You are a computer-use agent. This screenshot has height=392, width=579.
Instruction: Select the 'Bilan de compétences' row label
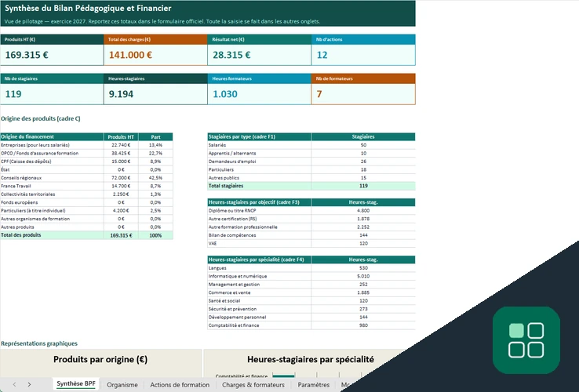click(232, 235)
